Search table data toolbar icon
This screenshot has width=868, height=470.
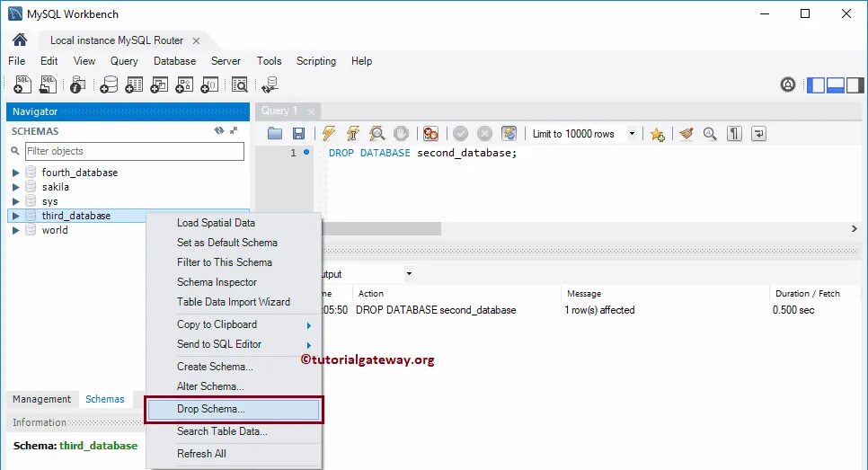tap(240, 84)
